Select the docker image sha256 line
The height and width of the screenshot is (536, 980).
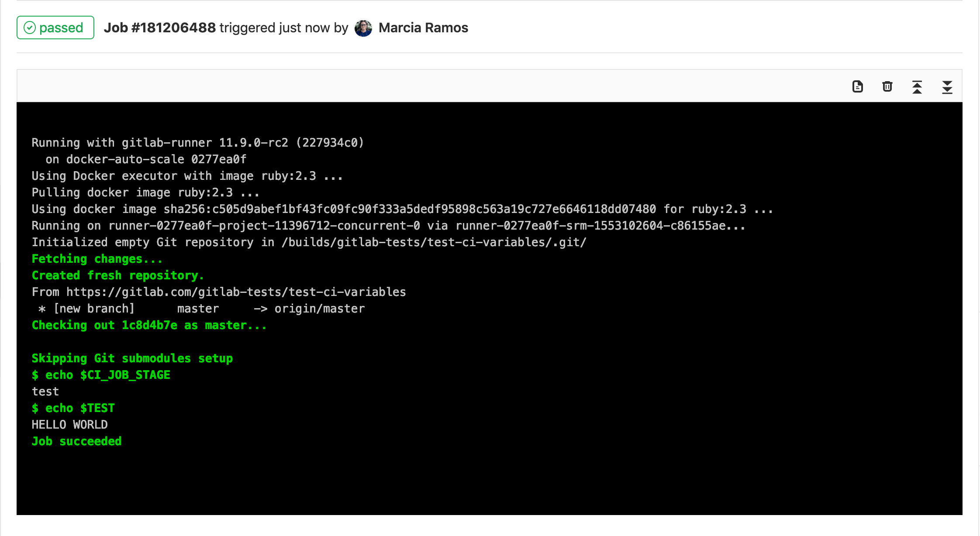click(x=402, y=209)
